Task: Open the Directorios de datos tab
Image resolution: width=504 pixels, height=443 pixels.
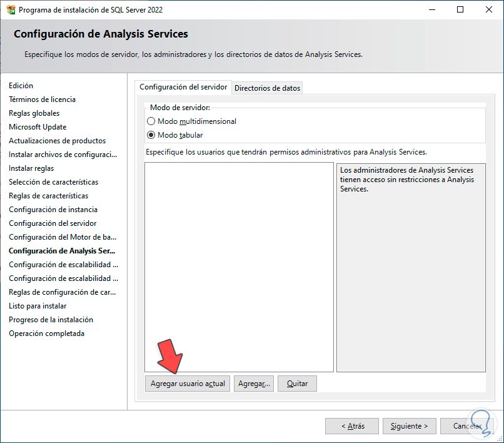Action: pyautogui.click(x=267, y=88)
